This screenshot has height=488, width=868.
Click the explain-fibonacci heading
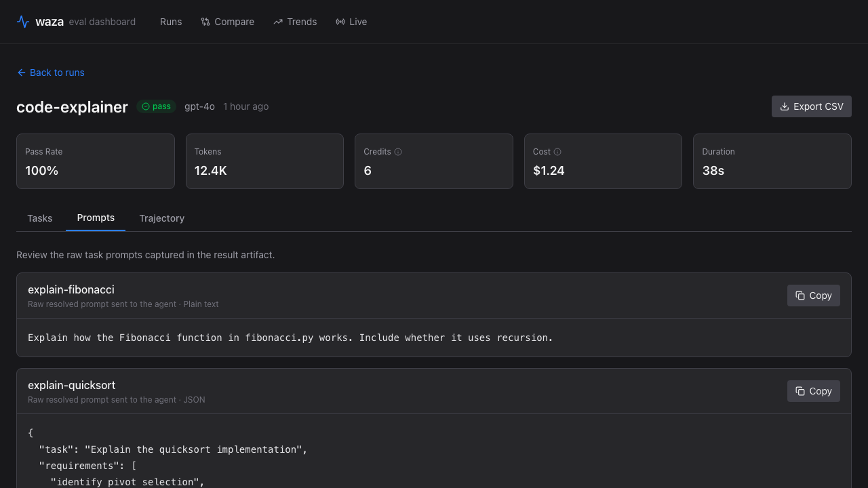[x=71, y=289]
